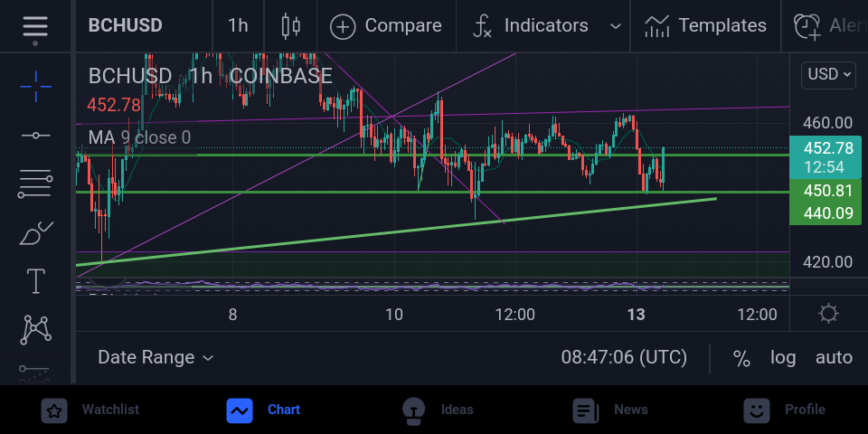Screen dimensions: 868x434
Task: Toggle log scale mode
Action: (x=783, y=358)
